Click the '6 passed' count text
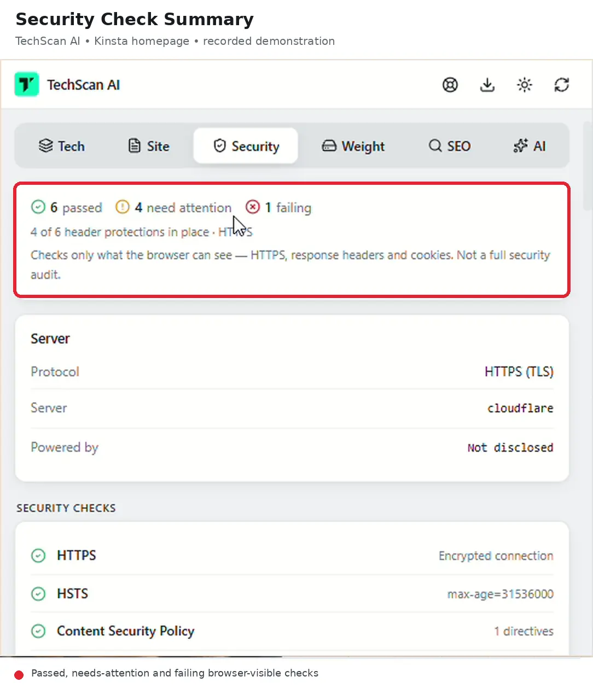This screenshot has width=593, height=700. [x=76, y=208]
